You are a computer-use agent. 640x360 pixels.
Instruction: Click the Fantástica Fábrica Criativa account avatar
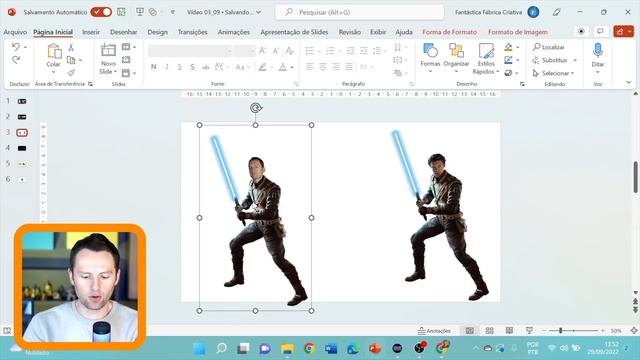coord(533,12)
